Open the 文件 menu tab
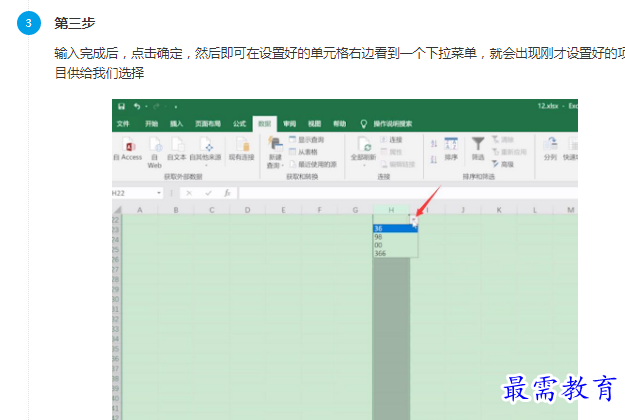The height and width of the screenshot is (420, 625). 123,124
